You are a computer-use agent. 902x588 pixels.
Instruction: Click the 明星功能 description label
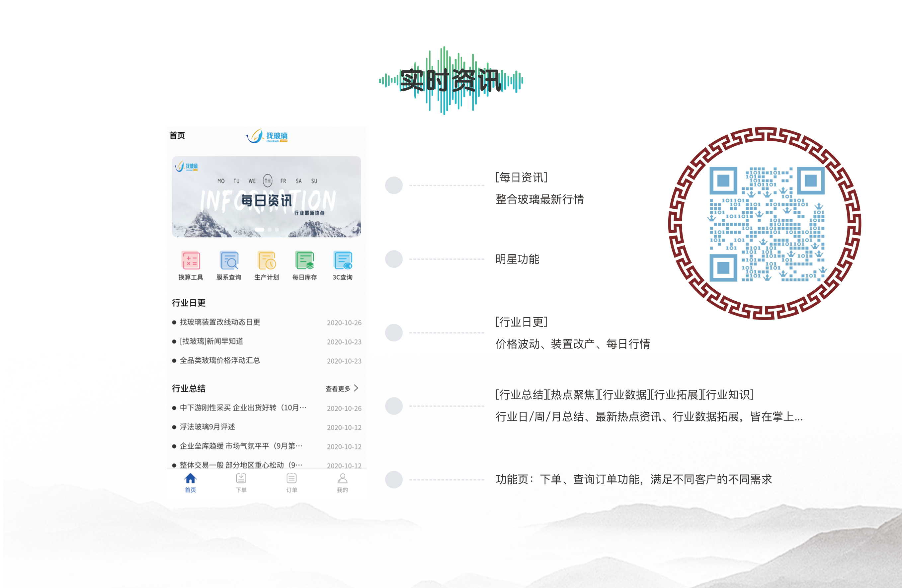point(517,259)
